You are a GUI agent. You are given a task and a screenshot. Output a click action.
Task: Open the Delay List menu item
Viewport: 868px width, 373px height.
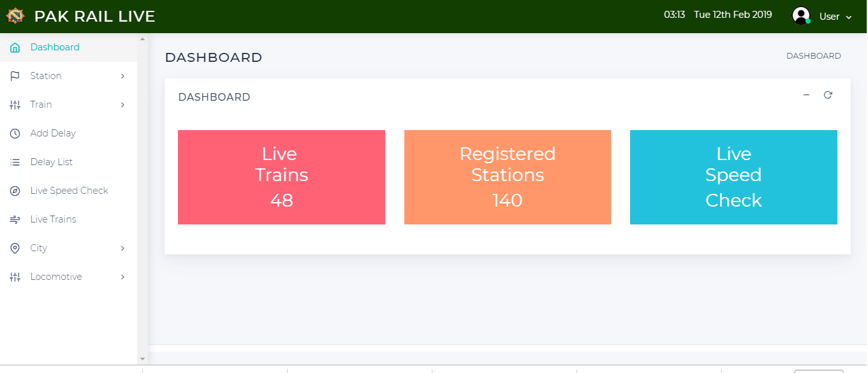point(52,163)
